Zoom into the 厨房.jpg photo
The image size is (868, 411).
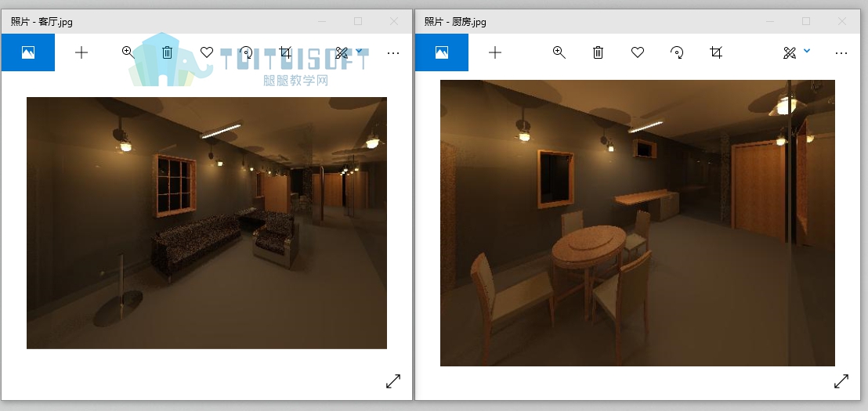click(559, 52)
